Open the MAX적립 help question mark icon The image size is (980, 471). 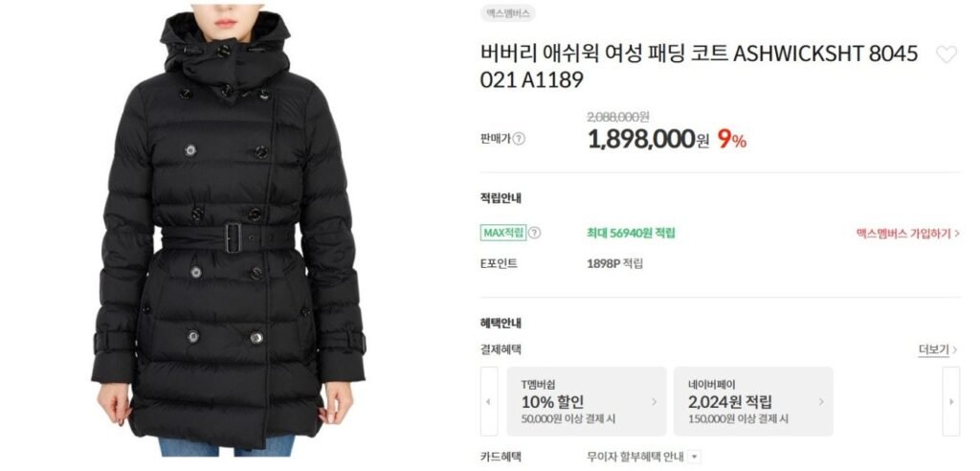tap(534, 233)
